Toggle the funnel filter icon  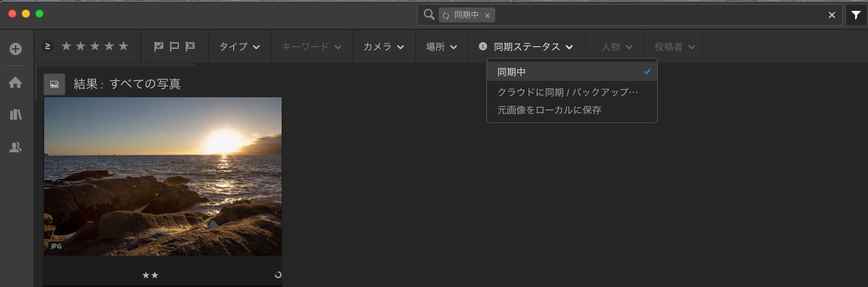[855, 15]
